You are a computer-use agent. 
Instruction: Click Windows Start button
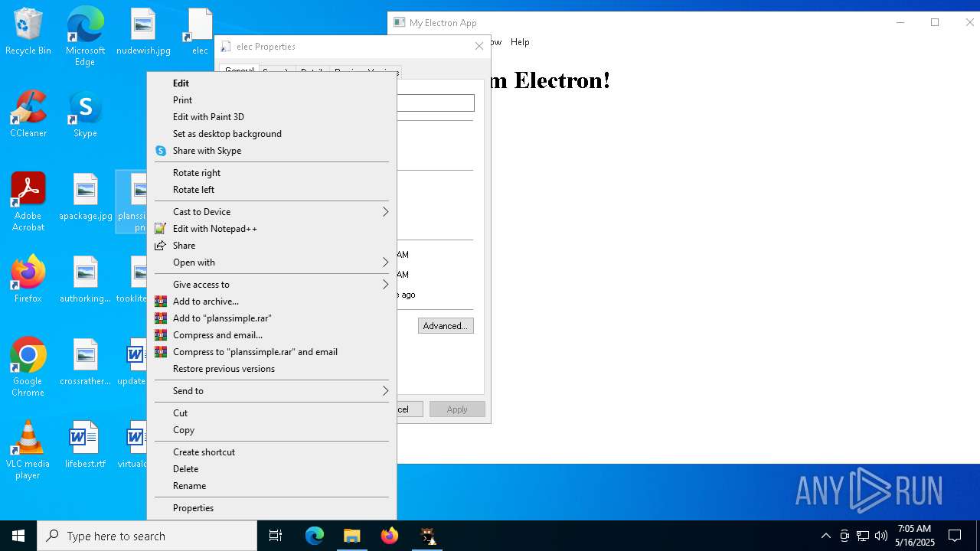point(18,536)
